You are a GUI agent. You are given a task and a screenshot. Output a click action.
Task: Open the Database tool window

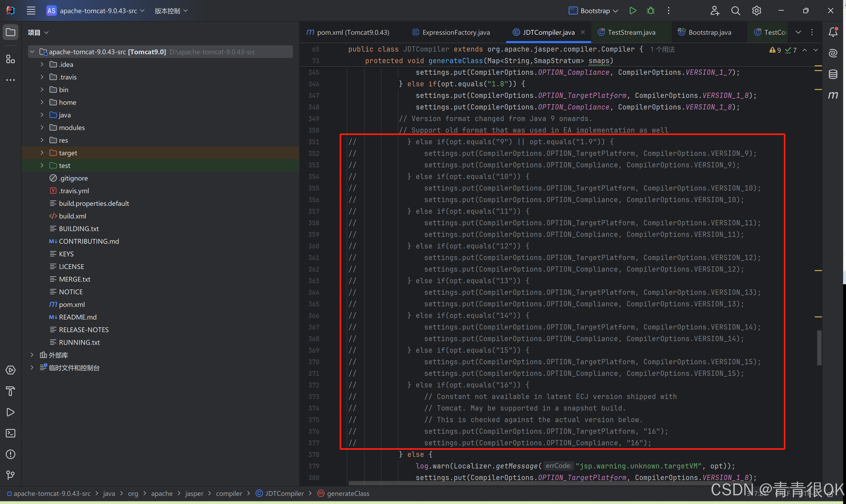click(x=833, y=74)
